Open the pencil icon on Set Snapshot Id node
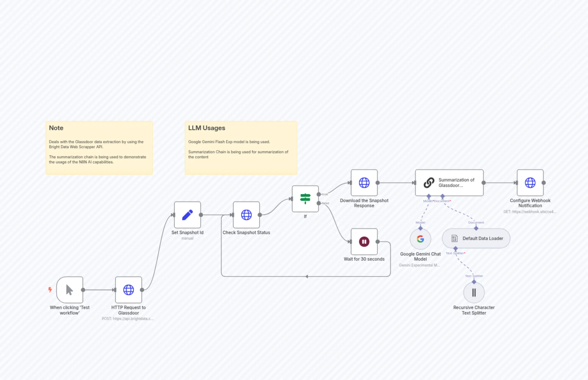Image resolution: width=588 pixels, height=380 pixels. [187, 215]
